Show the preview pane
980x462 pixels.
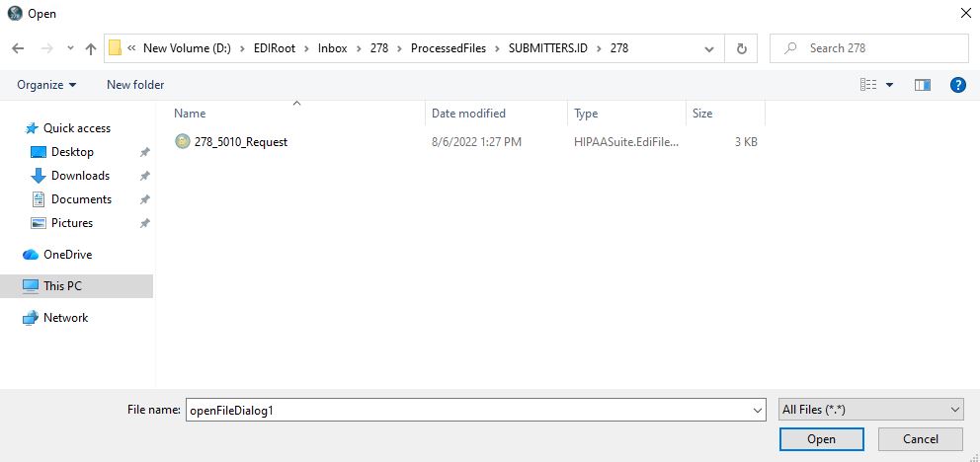[923, 85]
